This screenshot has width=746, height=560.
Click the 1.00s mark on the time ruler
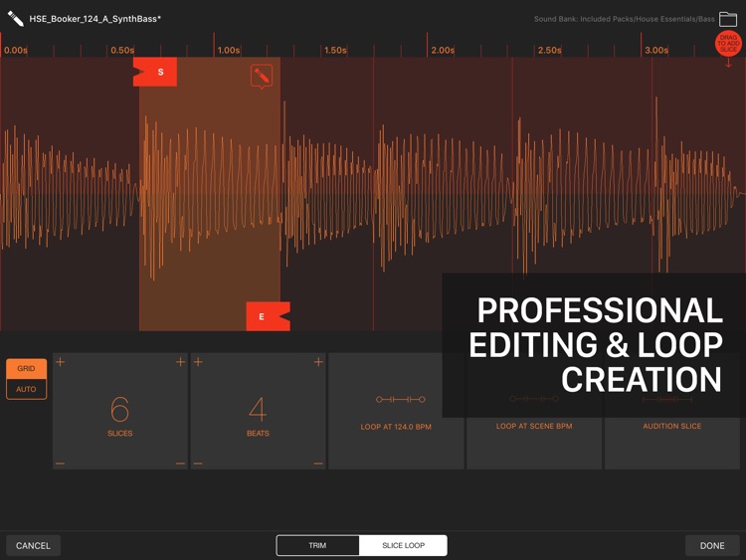(x=229, y=50)
